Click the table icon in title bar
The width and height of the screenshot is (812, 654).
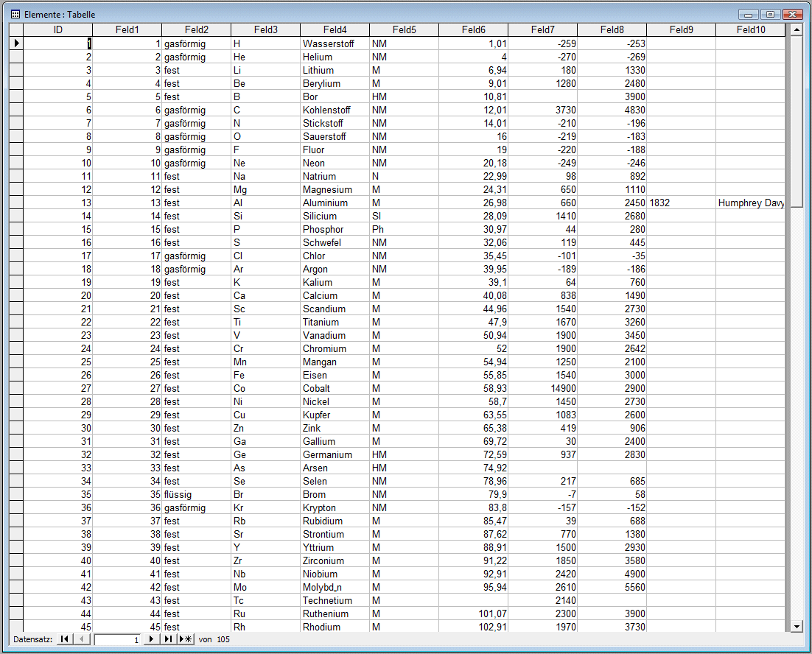[15, 15]
